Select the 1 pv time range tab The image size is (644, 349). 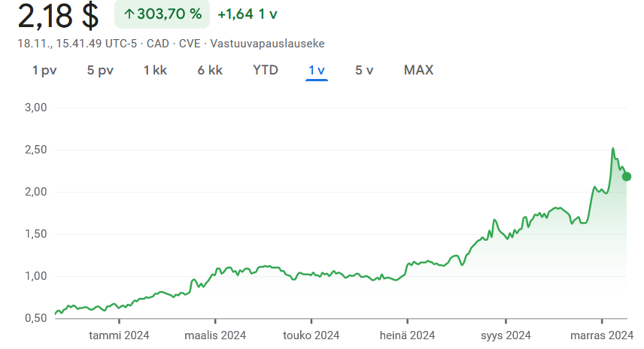pos(44,70)
